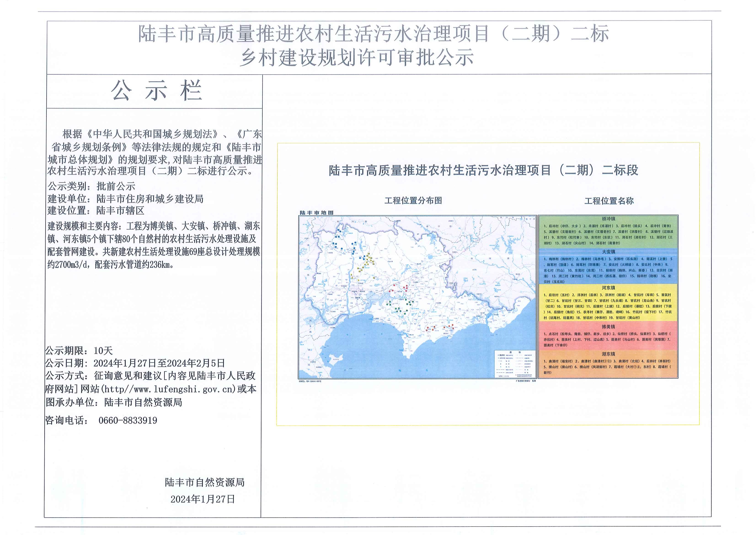Click the 0660-8833919 consultation phone number

click(x=128, y=420)
